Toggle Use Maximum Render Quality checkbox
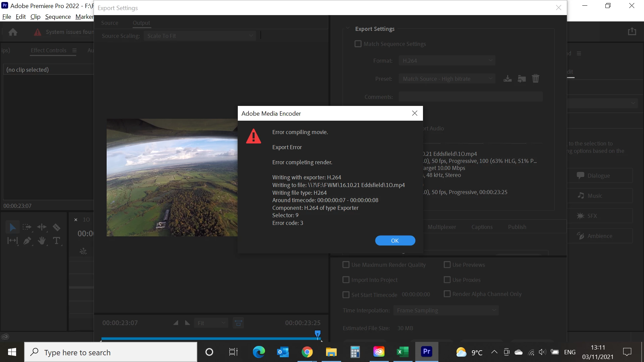 346,265
